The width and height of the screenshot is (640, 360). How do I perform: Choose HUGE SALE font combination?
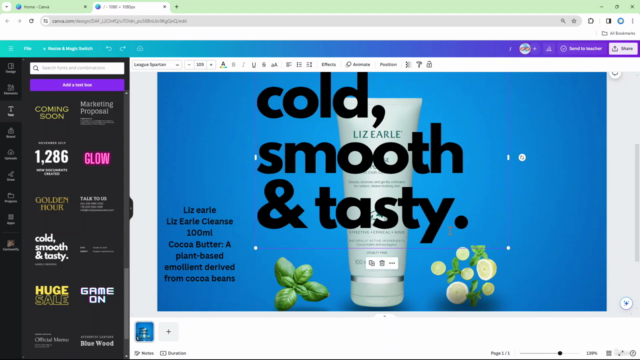(52, 295)
